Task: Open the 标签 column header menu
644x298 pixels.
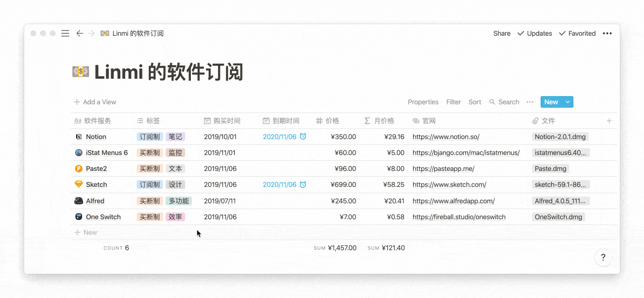Action: click(167, 121)
